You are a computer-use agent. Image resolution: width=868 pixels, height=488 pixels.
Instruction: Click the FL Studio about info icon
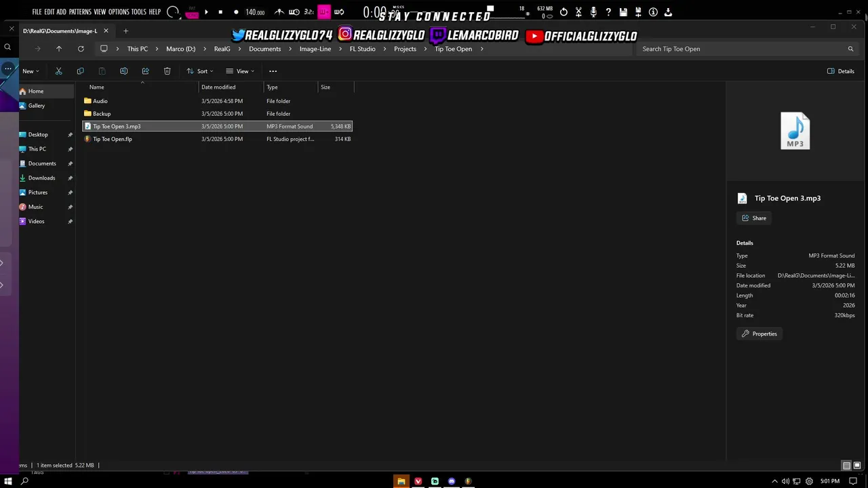click(653, 12)
